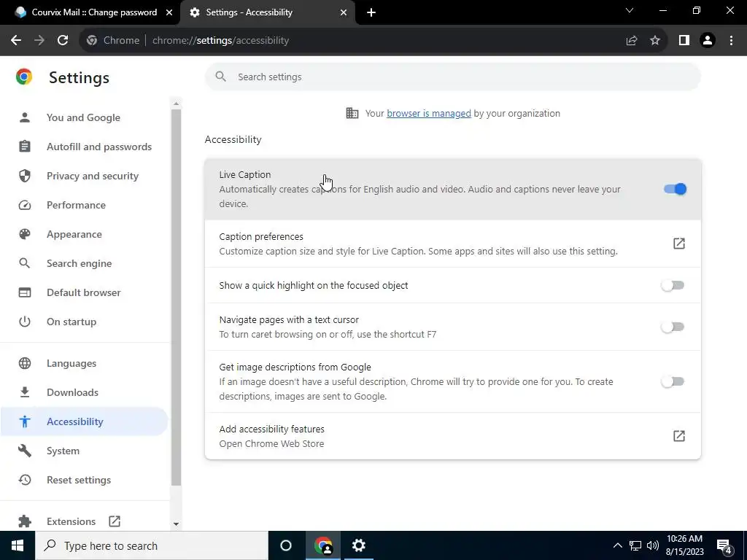The width and height of the screenshot is (747, 560).
Task: Open the Chrome profile avatar
Action: point(708,41)
